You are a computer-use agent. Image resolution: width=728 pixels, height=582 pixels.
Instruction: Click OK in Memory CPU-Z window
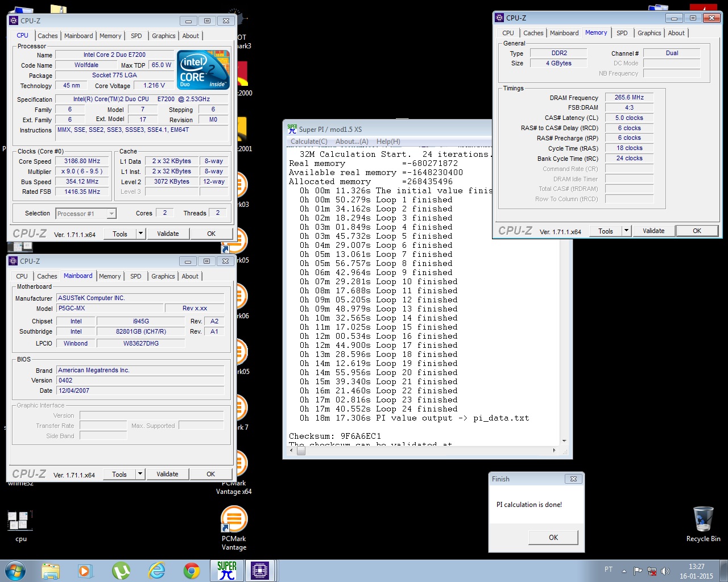click(x=697, y=231)
